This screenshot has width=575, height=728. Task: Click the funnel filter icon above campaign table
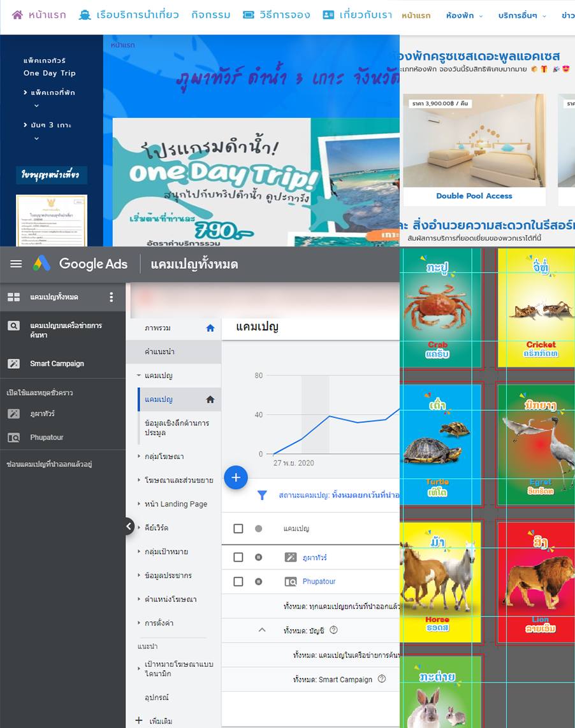tap(262, 496)
